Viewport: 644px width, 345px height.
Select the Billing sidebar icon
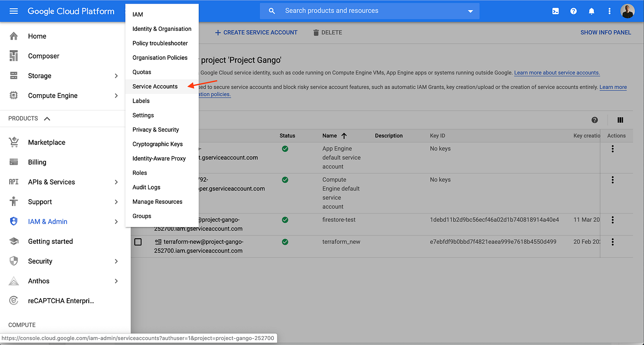coord(14,162)
